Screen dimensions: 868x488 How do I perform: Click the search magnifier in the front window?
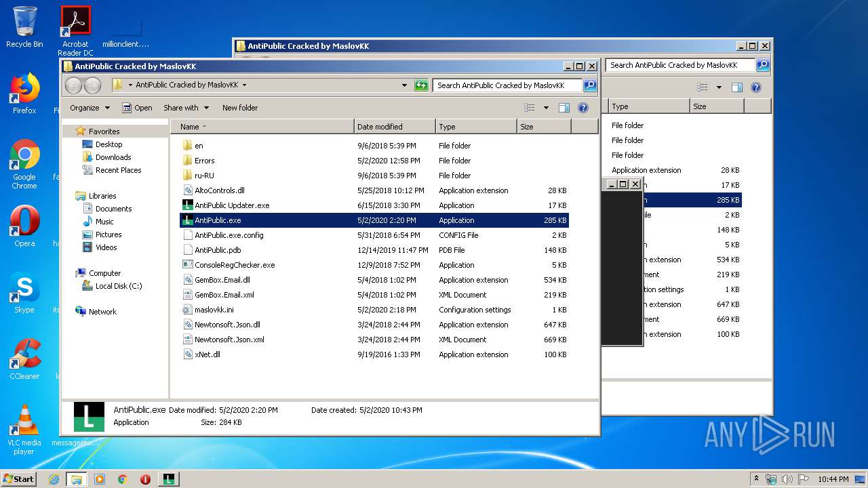click(x=590, y=85)
